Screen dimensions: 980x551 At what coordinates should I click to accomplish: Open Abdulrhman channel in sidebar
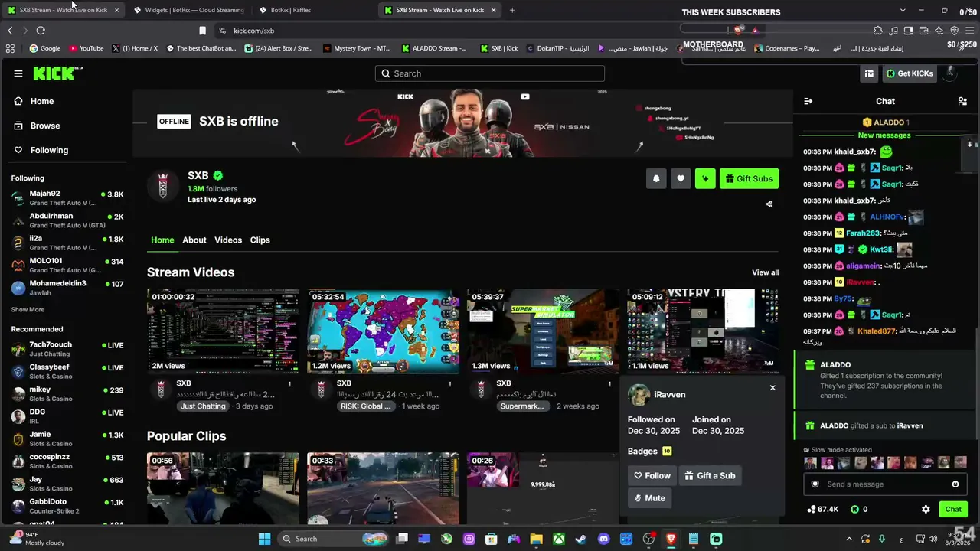[x=67, y=220]
